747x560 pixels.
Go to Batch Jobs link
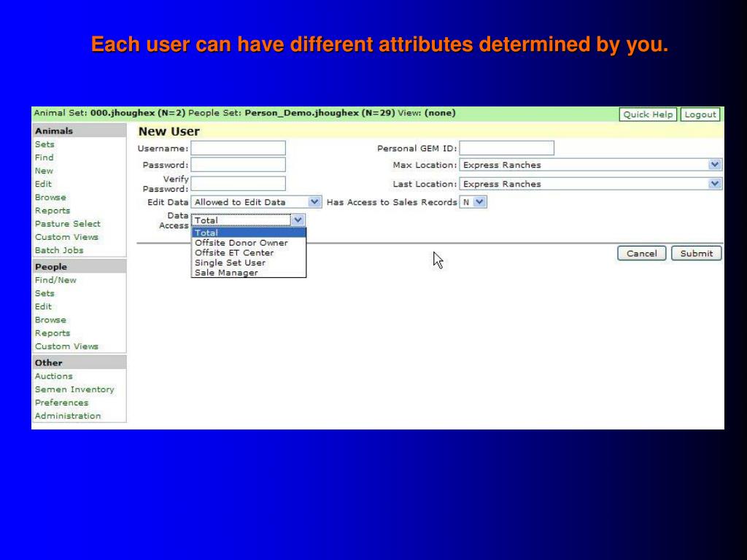(59, 250)
